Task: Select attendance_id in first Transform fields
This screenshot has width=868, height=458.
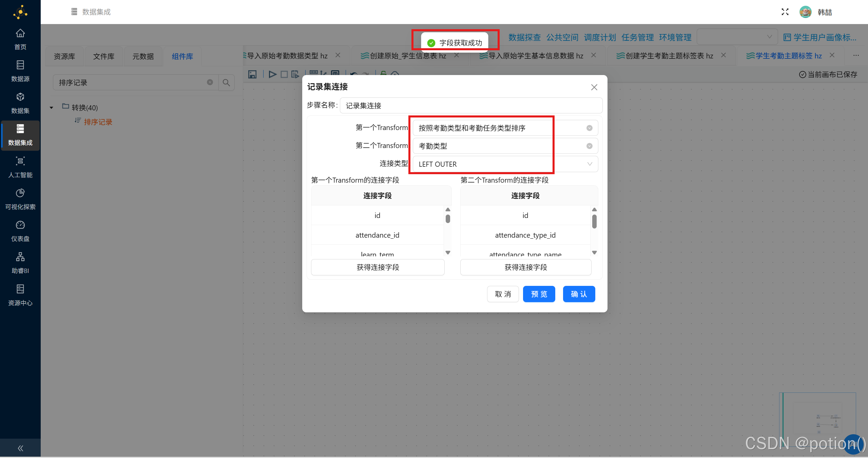Action: click(377, 235)
